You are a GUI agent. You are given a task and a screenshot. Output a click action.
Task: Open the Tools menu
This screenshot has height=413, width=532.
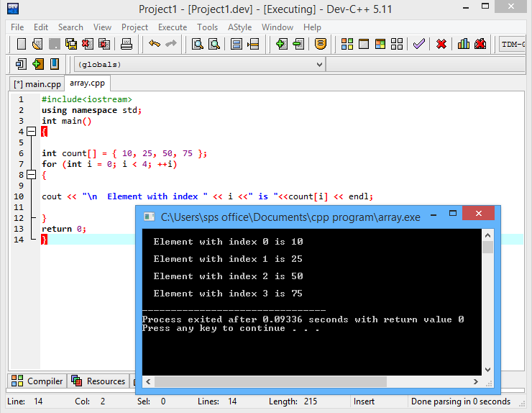207,27
